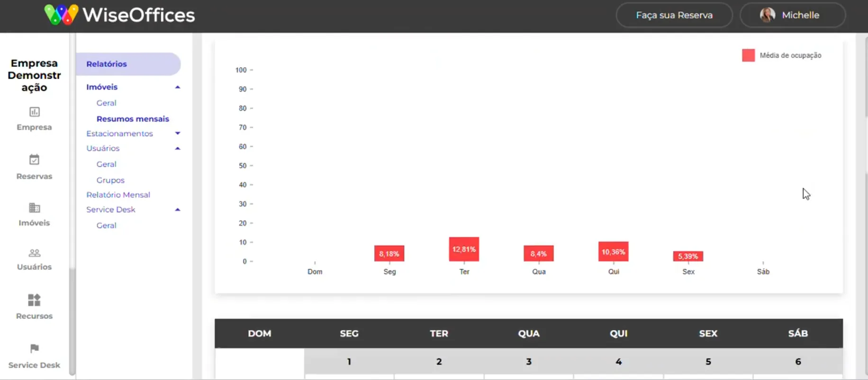Viewport: 868px width, 380px height.
Task: Click the SÁB calendar column header
Action: click(798, 334)
